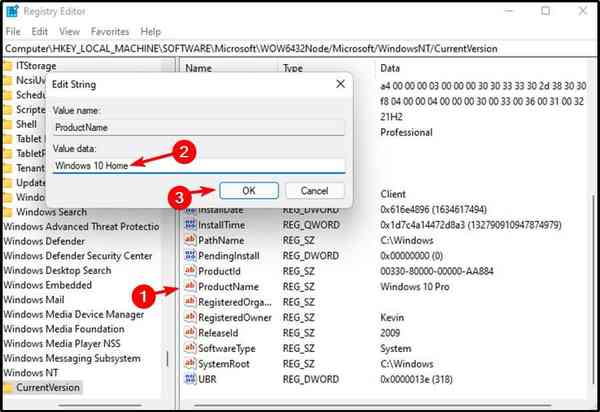Select the Windows Mail key

[x=34, y=300]
